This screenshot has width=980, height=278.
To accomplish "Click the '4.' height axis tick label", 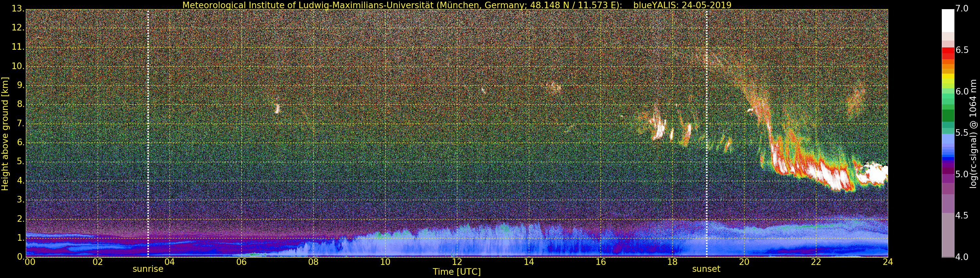I will pyautogui.click(x=21, y=181).
